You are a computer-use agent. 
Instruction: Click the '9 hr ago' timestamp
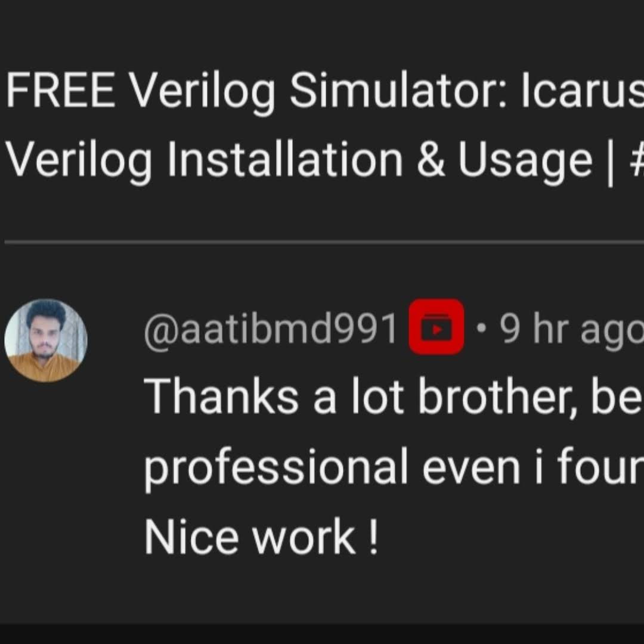[x=571, y=329]
